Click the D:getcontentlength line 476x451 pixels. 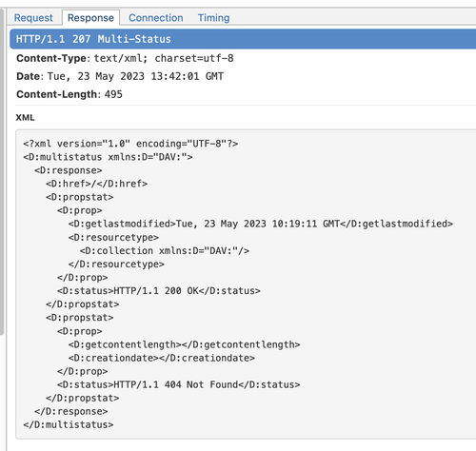(184, 344)
